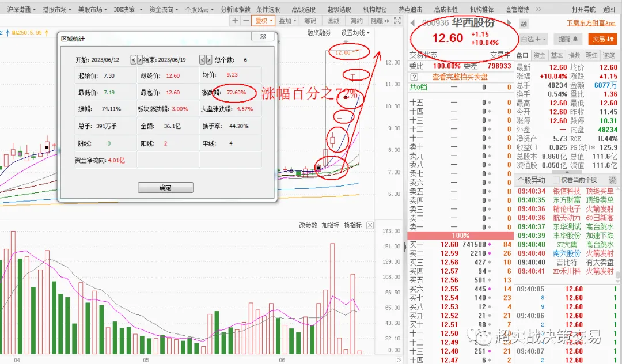
Task: Open the 复权 price adjustment dropdown
Action: tap(263, 21)
